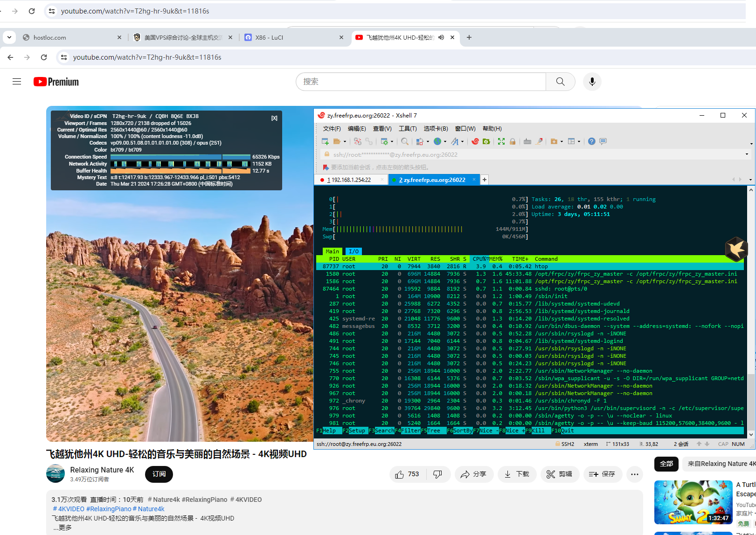Open Xshell 查看(V) menu
The height and width of the screenshot is (535, 756).
pos(382,129)
